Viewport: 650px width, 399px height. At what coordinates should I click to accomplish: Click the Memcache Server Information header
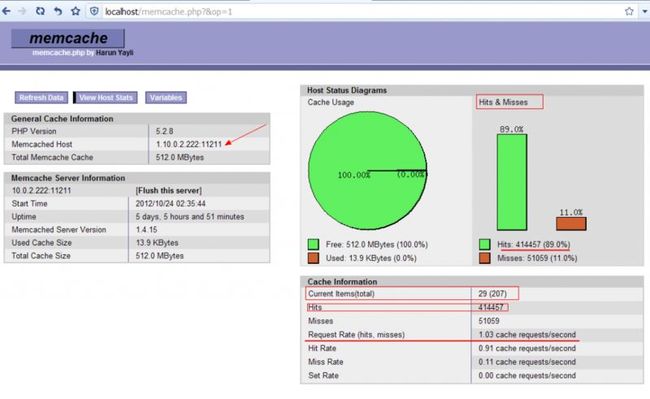[x=68, y=178]
